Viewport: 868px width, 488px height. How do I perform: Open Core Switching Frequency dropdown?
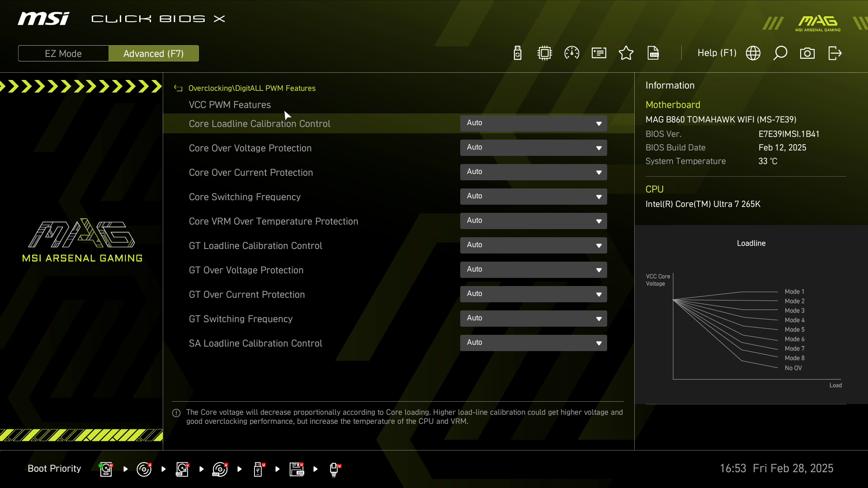click(x=533, y=197)
